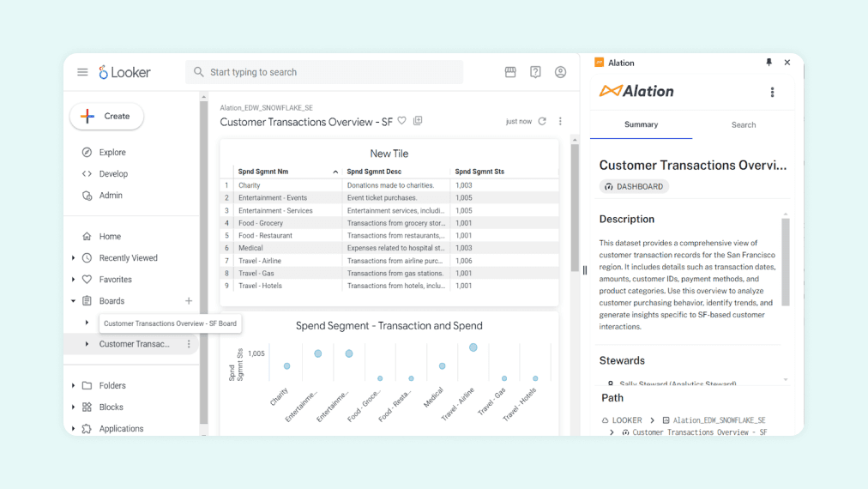Collapse the Boards section
This screenshot has height=489, width=868.
click(x=74, y=301)
